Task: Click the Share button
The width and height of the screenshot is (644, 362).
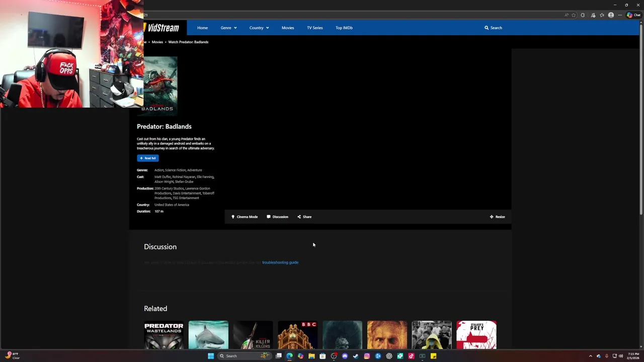Action: tap(304, 217)
